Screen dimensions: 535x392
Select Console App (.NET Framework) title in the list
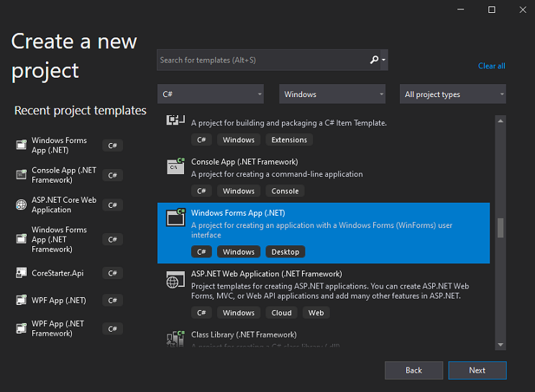coord(244,162)
